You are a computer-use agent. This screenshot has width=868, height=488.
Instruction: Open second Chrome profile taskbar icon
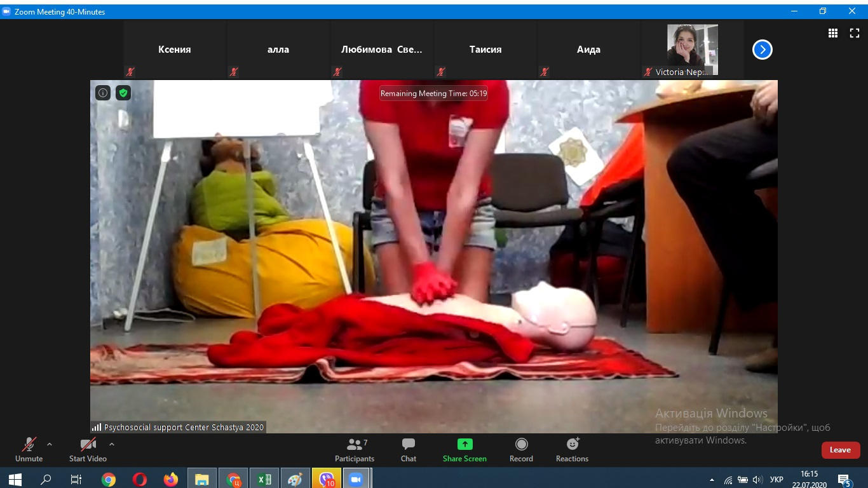pos(233,479)
